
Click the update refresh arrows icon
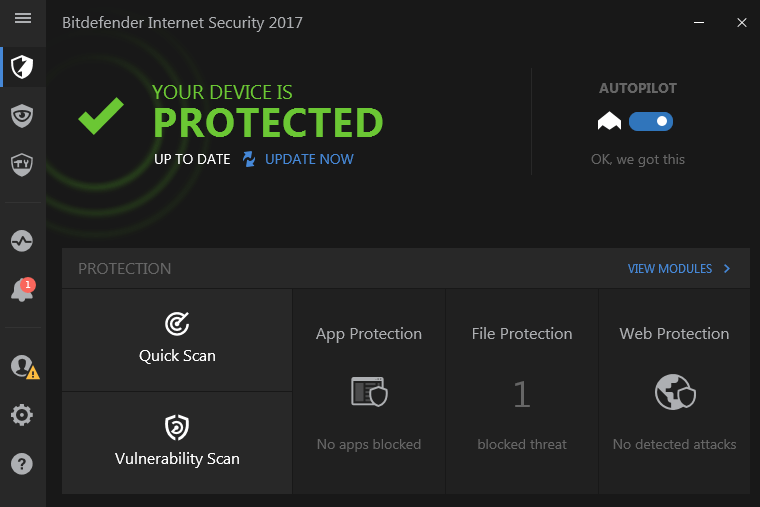249,159
